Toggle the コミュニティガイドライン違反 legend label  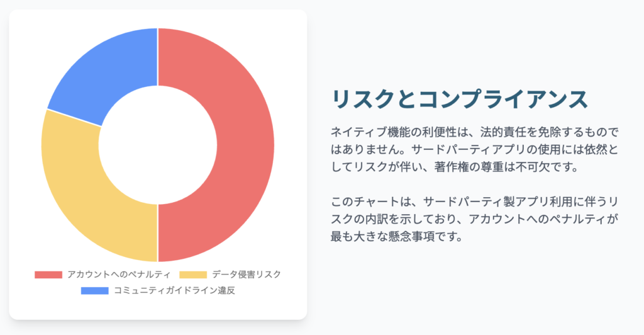(x=174, y=291)
